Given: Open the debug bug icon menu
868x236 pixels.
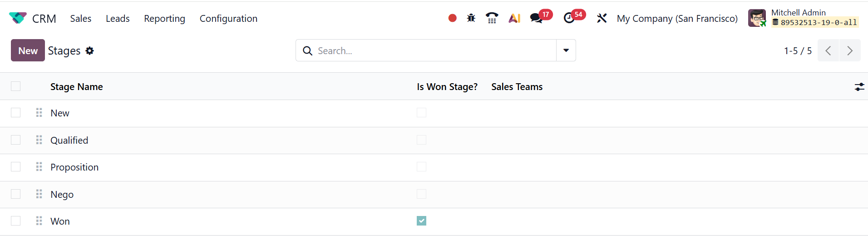Looking at the screenshot, I should (471, 18).
